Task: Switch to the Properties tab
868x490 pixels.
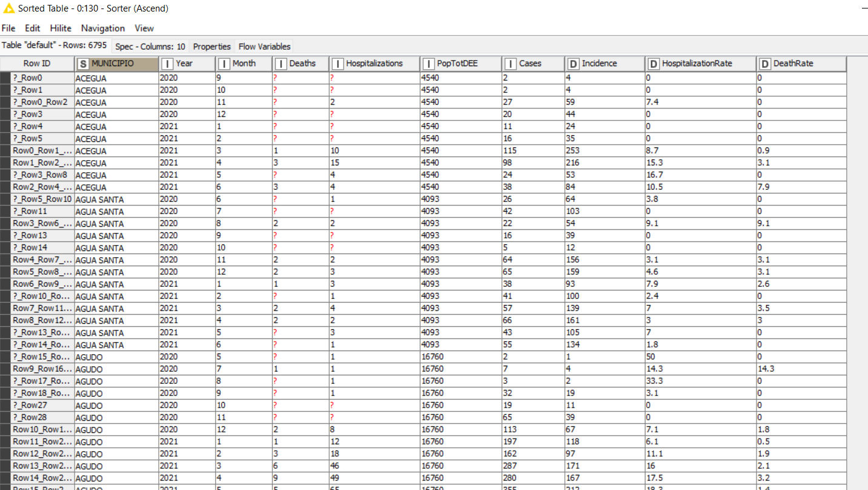Action: (x=212, y=46)
